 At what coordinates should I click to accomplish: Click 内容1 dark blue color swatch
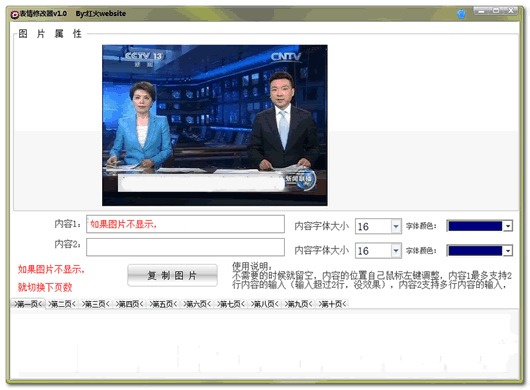(475, 226)
